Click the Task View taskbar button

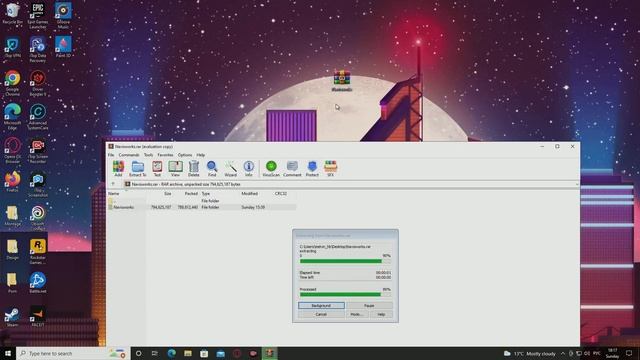(155, 353)
